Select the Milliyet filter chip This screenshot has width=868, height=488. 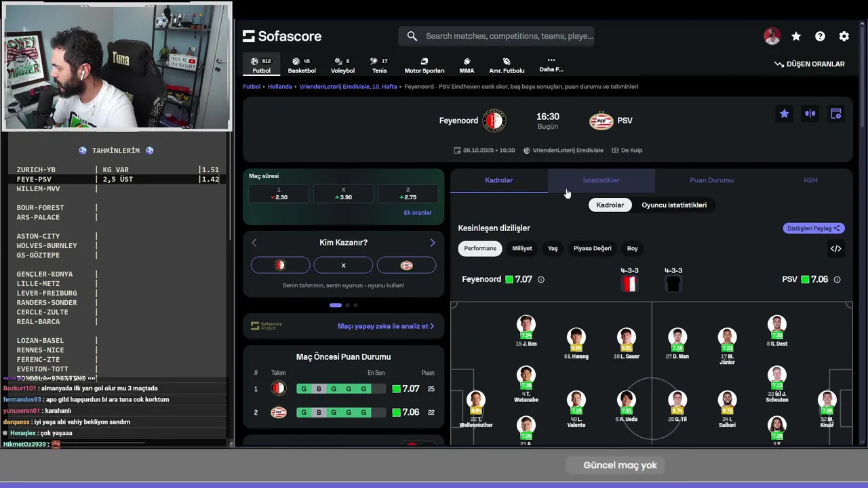click(x=522, y=248)
